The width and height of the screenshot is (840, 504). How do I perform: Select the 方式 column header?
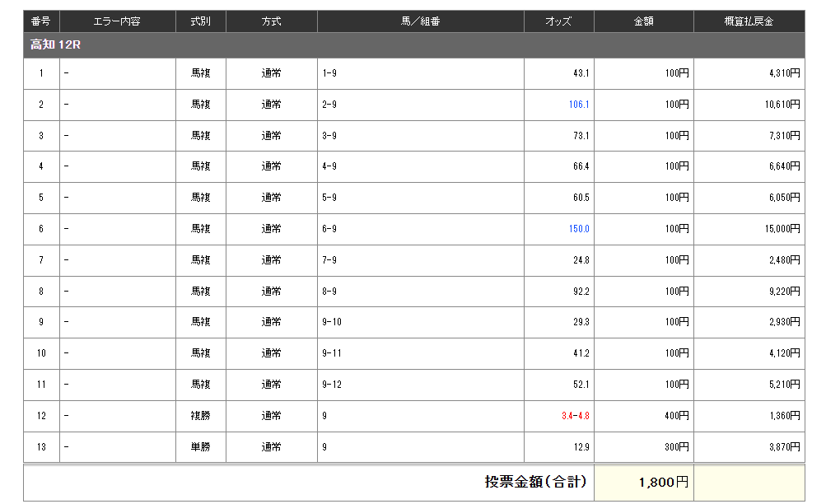tap(272, 21)
